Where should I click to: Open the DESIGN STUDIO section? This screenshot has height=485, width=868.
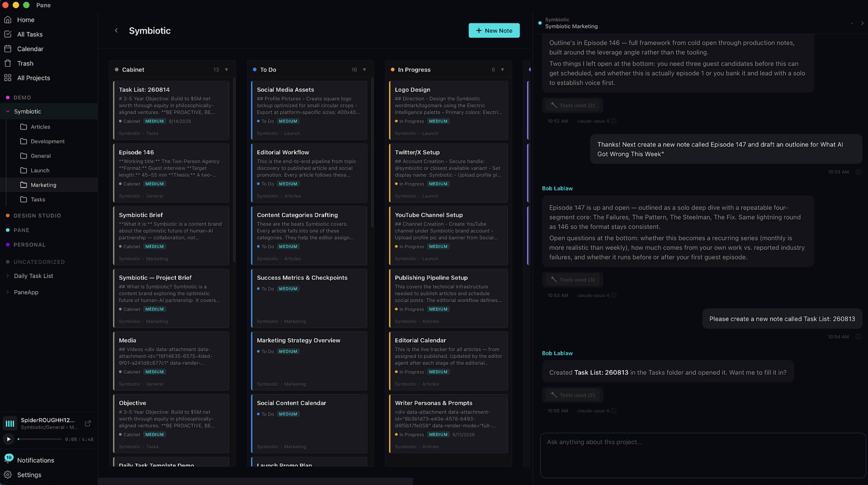(37, 215)
